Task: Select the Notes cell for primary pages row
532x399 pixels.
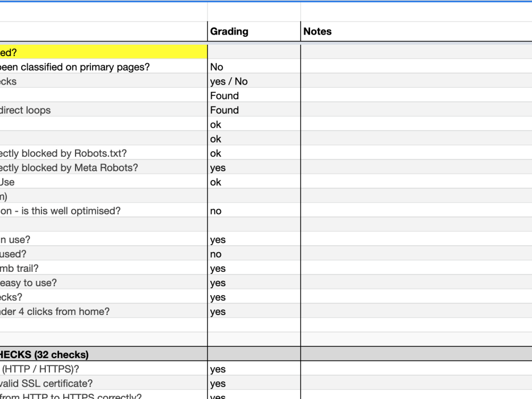Action: [x=417, y=67]
